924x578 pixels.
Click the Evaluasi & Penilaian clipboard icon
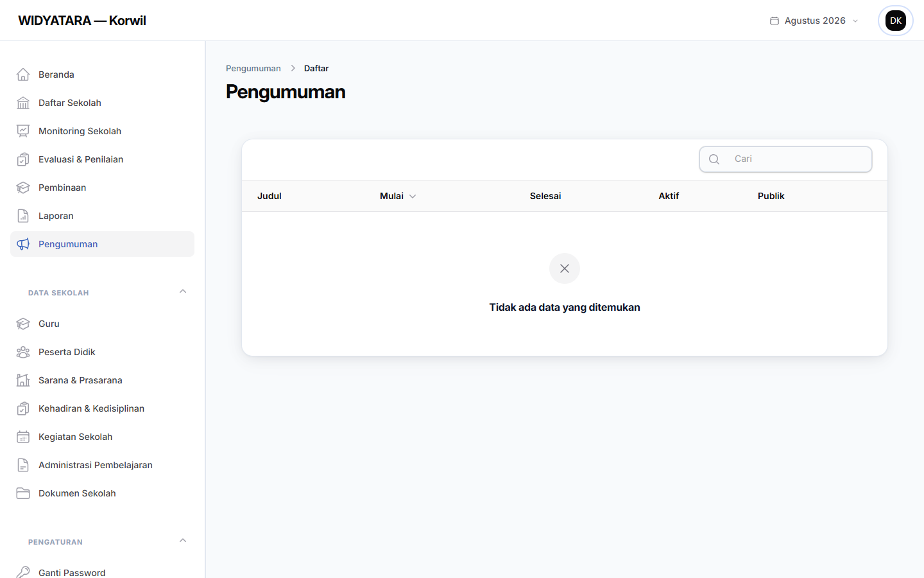coord(23,159)
